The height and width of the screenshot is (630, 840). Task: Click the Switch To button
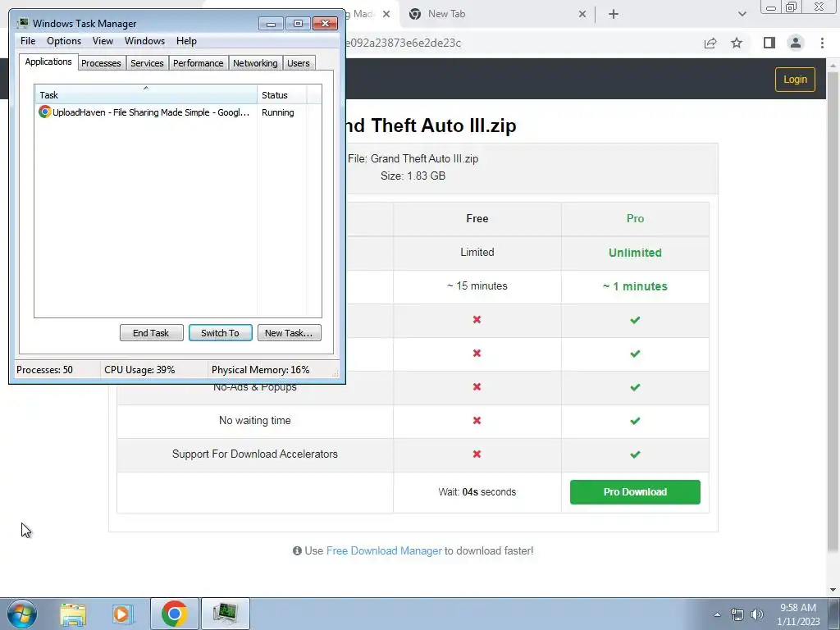pyautogui.click(x=220, y=333)
